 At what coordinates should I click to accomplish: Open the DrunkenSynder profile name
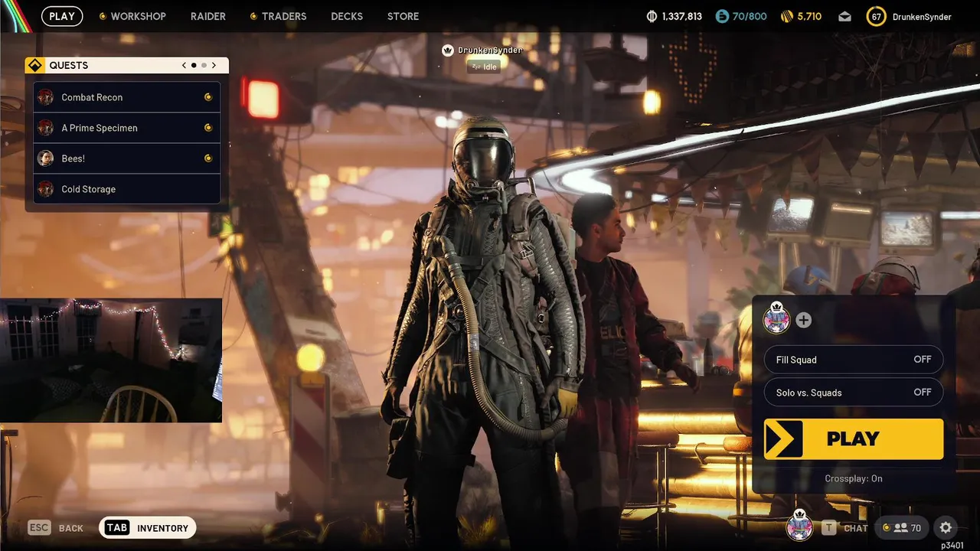(922, 16)
